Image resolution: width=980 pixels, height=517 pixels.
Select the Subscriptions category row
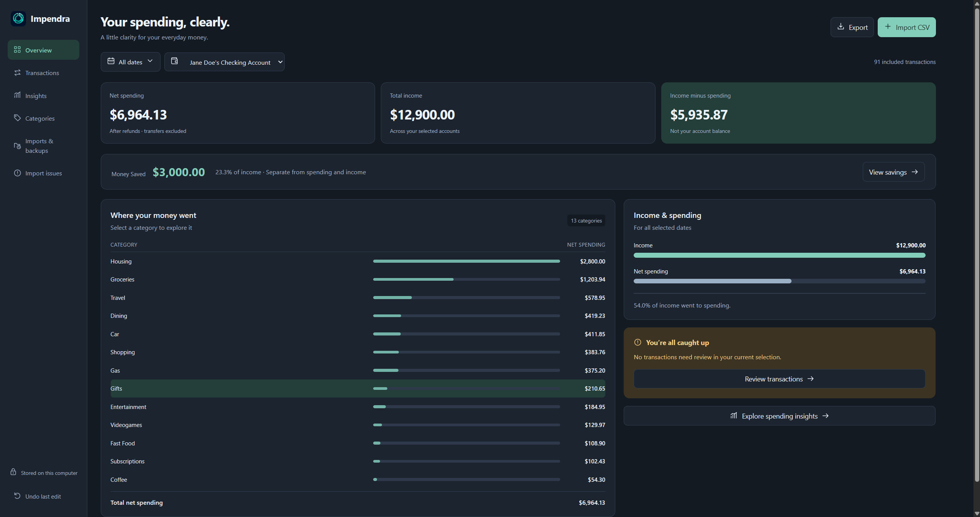[x=358, y=461]
